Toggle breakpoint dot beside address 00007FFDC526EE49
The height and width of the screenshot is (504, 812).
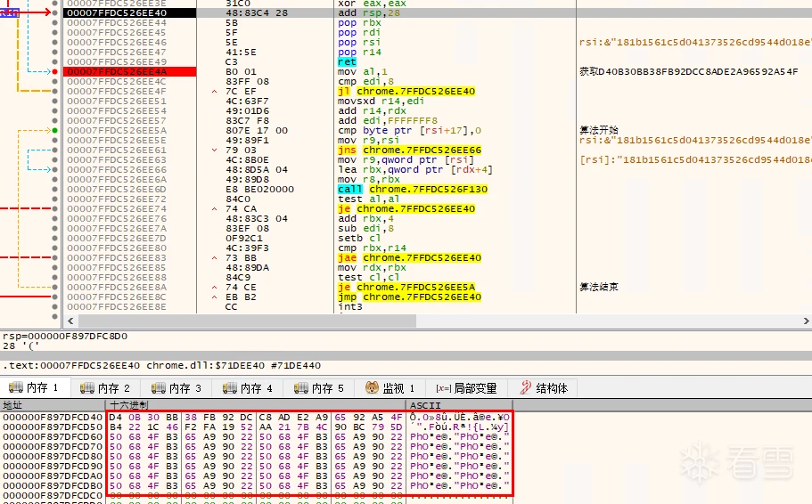click(x=55, y=61)
